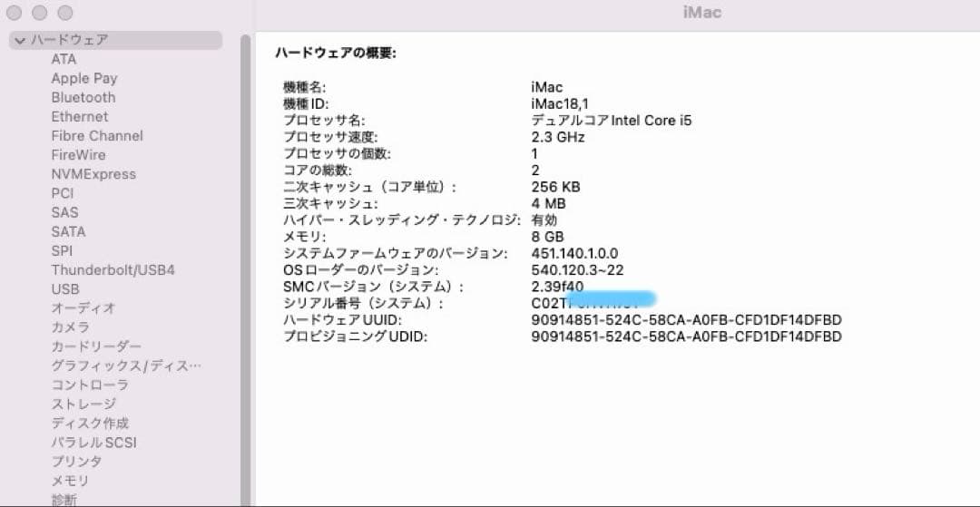Viewport: 980px width, 507px height.
Task: Select the 有効 hyper-threading value
Action: point(544,219)
